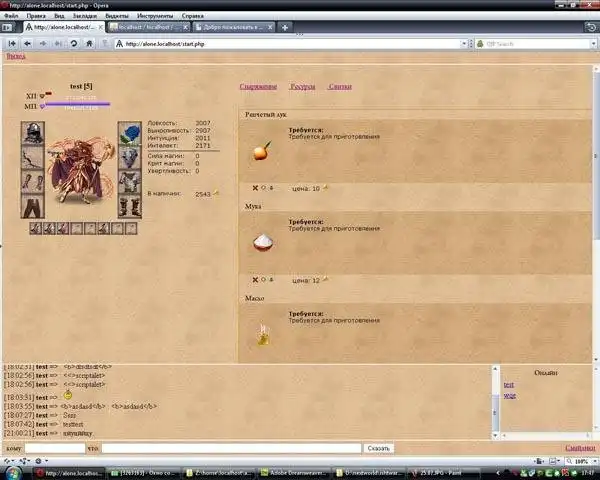Click Opera Forward navigation button

coord(43,44)
